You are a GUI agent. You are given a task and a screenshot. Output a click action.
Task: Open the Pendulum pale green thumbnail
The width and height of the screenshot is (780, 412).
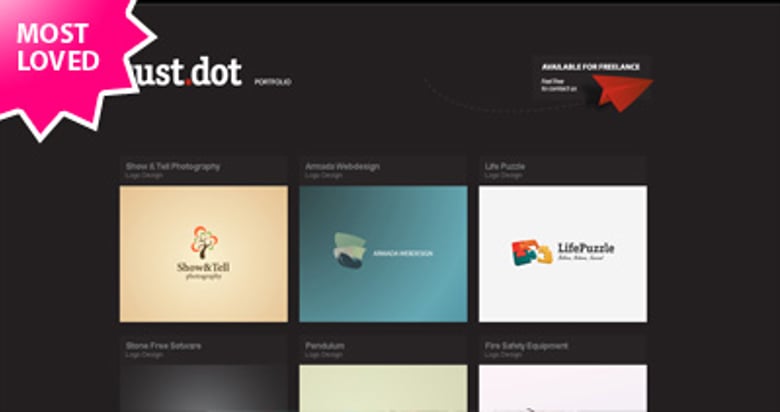coord(384,389)
